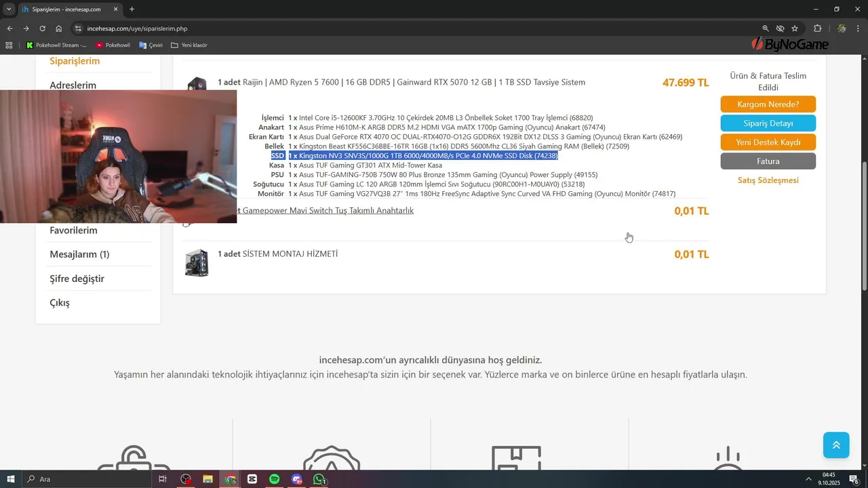Image resolution: width=868 pixels, height=488 pixels.
Task: Go back with the browser back arrow
Action: tap(9, 28)
